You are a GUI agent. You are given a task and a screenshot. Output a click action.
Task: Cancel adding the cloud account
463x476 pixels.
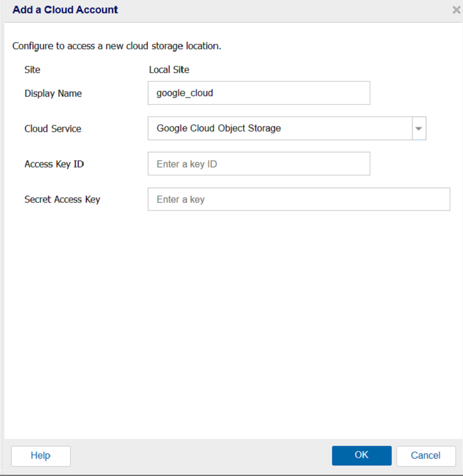tap(425, 455)
